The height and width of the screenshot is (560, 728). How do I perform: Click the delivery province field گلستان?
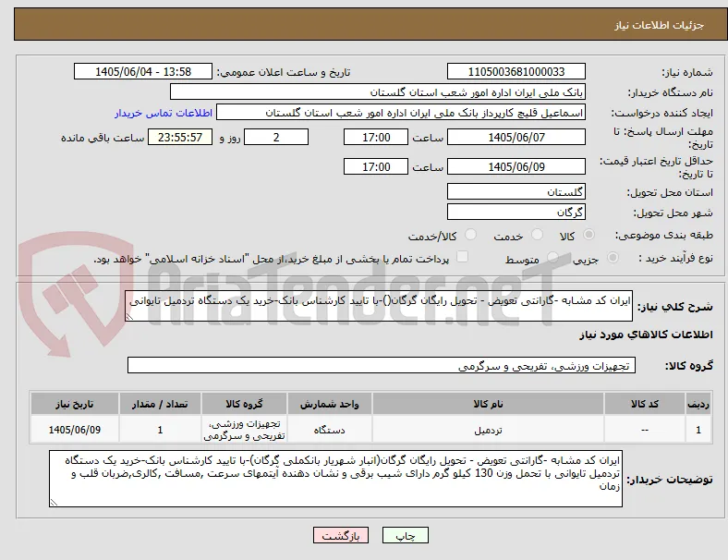tap(516, 191)
